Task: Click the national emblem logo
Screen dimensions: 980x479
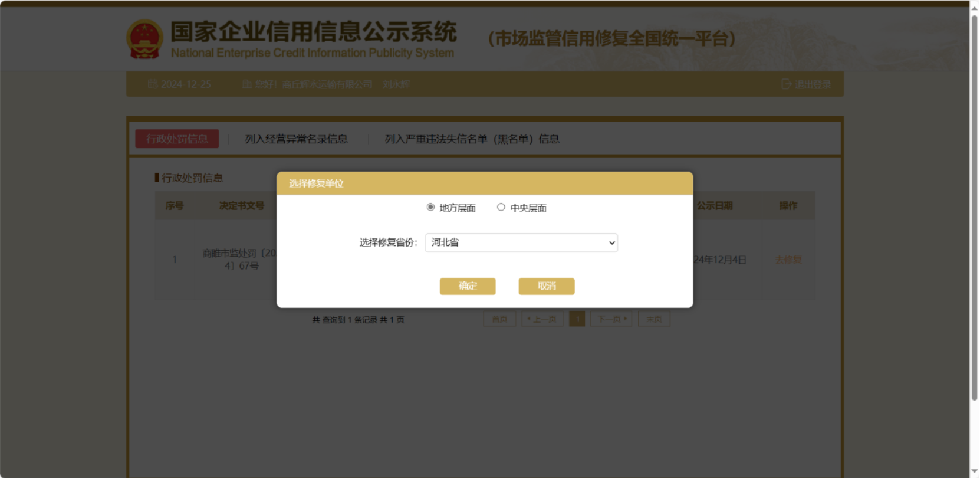Action: point(144,39)
